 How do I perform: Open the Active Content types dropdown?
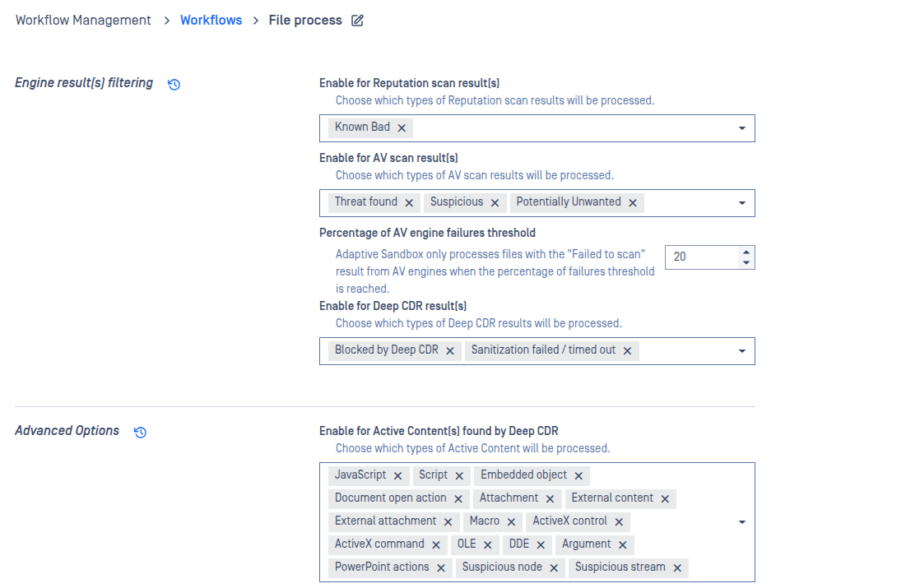741,522
